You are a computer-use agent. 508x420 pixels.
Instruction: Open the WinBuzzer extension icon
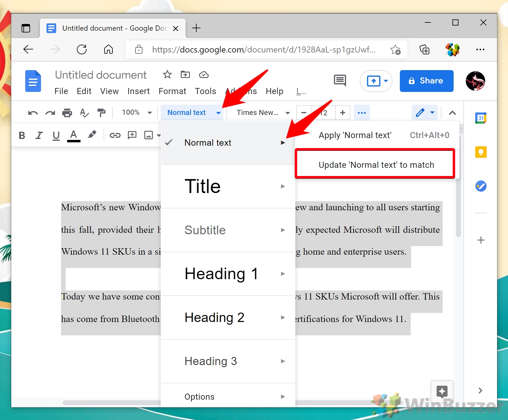click(x=452, y=49)
